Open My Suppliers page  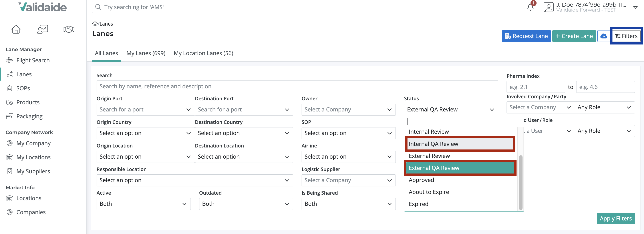pyautogui.click(x=33, y=171)
